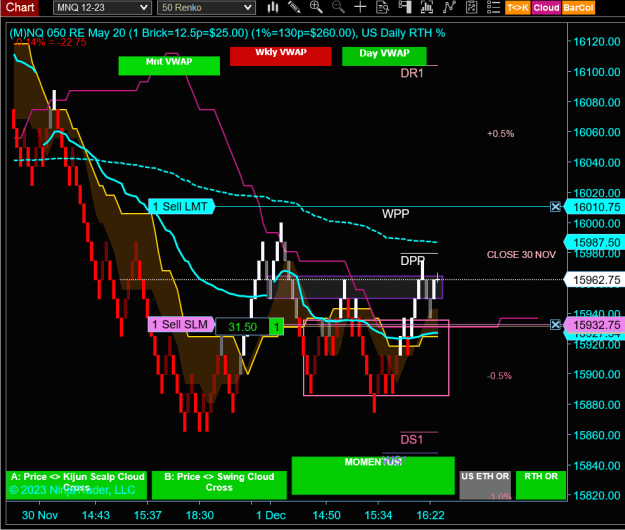Cancel the Sell SLM order at 15932.75

point(555,324)
